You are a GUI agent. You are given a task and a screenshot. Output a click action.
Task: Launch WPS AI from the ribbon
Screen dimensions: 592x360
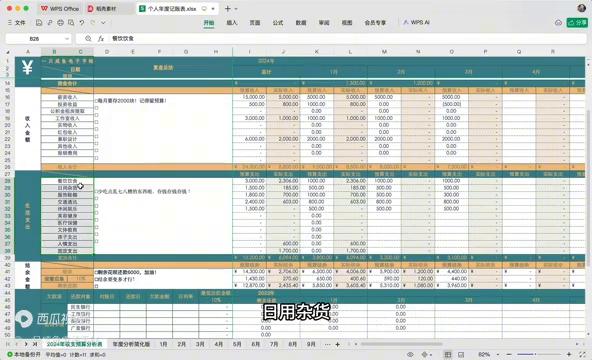pos(416,23)
